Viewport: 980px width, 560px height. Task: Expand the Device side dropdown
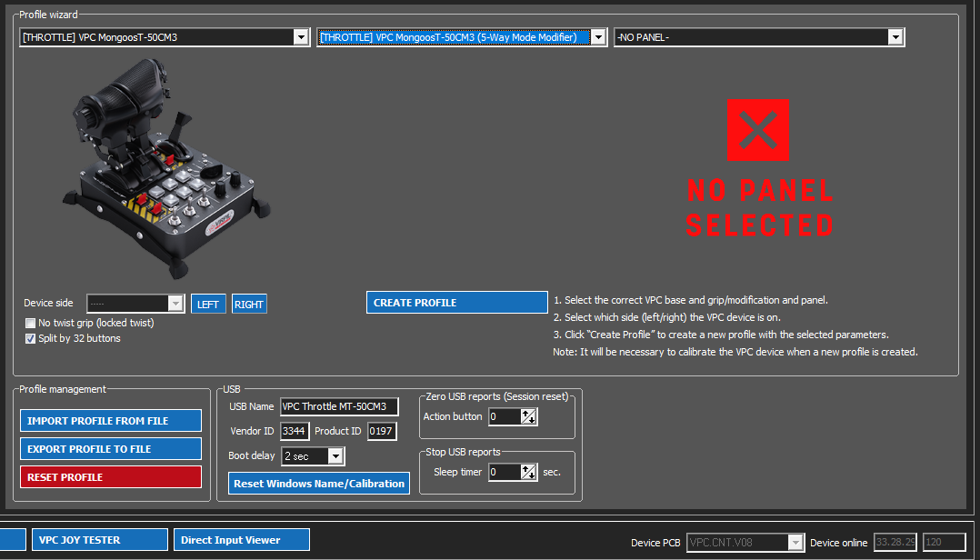point(175,304)
